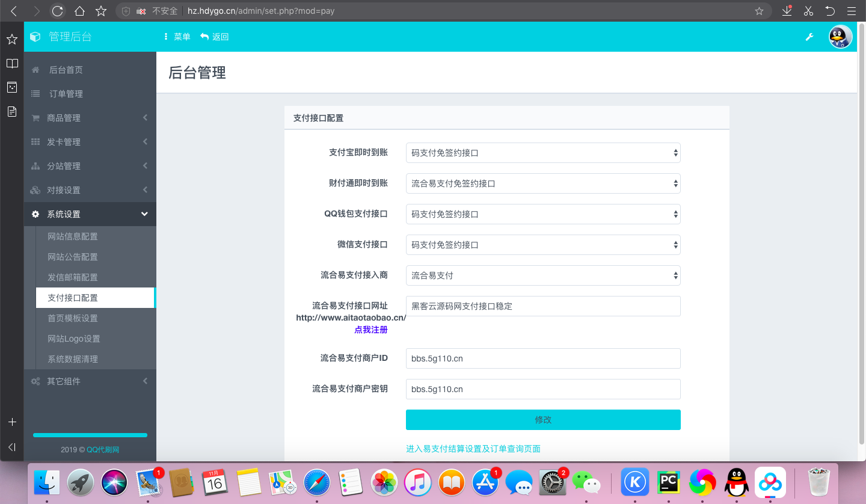
Task: Click the 进入易支付结算设置及订单查询页面 link
Action: (x=473, y=449)
